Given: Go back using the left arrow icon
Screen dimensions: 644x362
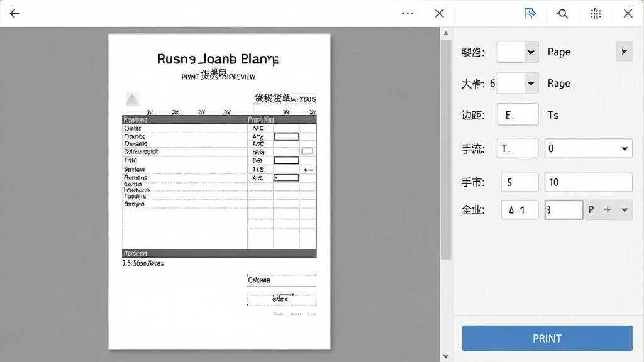Looking at the screenshot, I should [x=15, y=14].
